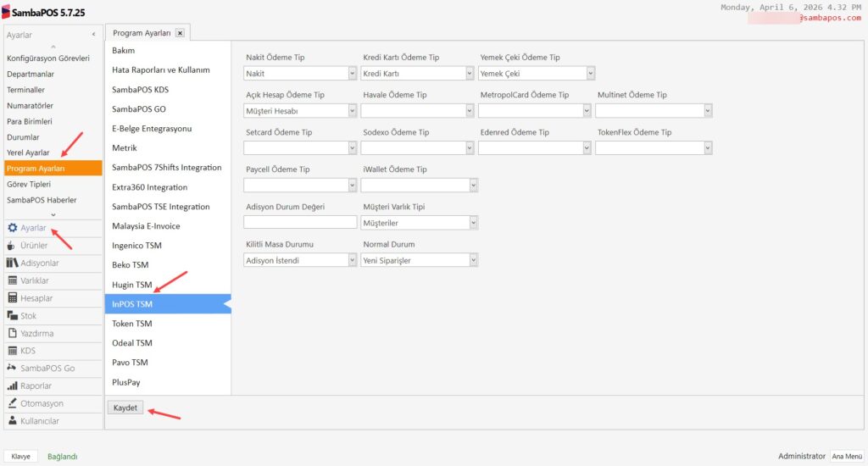Open Hesaplar calculator icon
Viewport: 868px width, 466px height.
click(x=13, y=298)
